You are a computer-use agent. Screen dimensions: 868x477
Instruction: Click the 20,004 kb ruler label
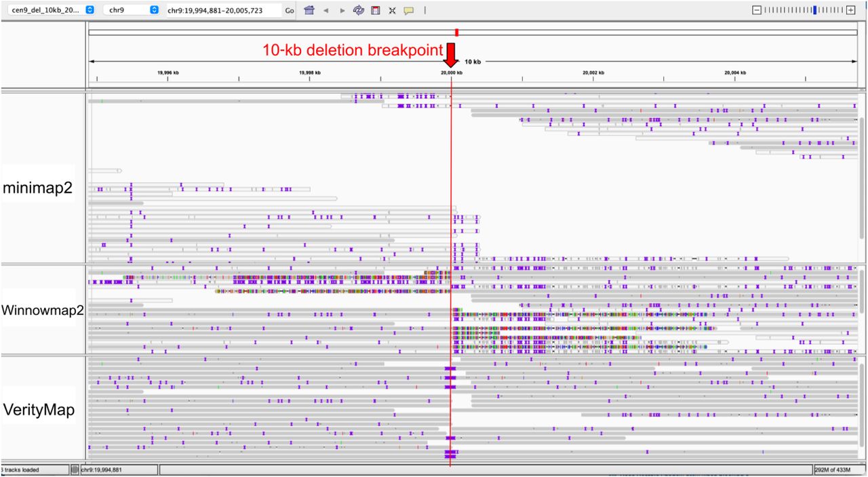(735, 72)
